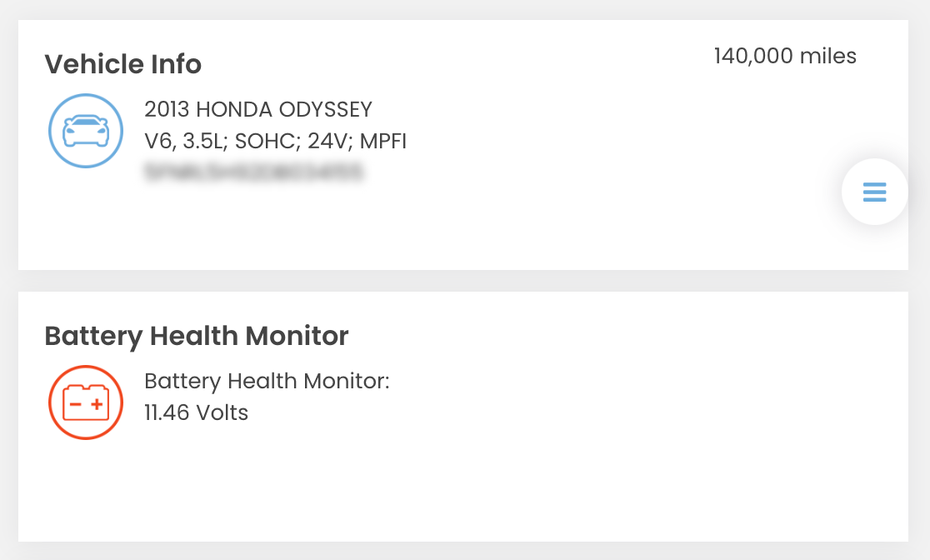Click the "MPFI" fuel injection spec

coord(382,141)
